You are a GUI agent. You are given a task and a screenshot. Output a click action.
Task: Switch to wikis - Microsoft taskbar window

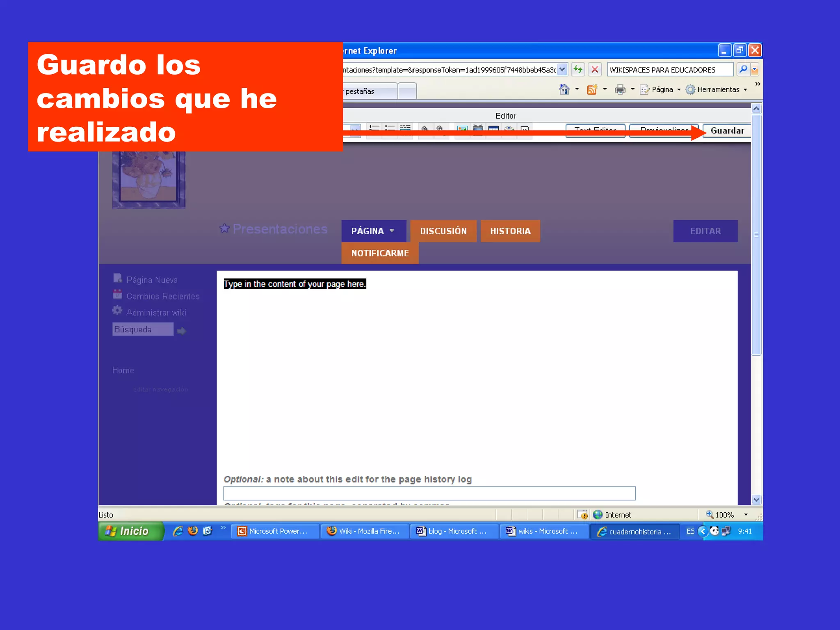point(544,531)
